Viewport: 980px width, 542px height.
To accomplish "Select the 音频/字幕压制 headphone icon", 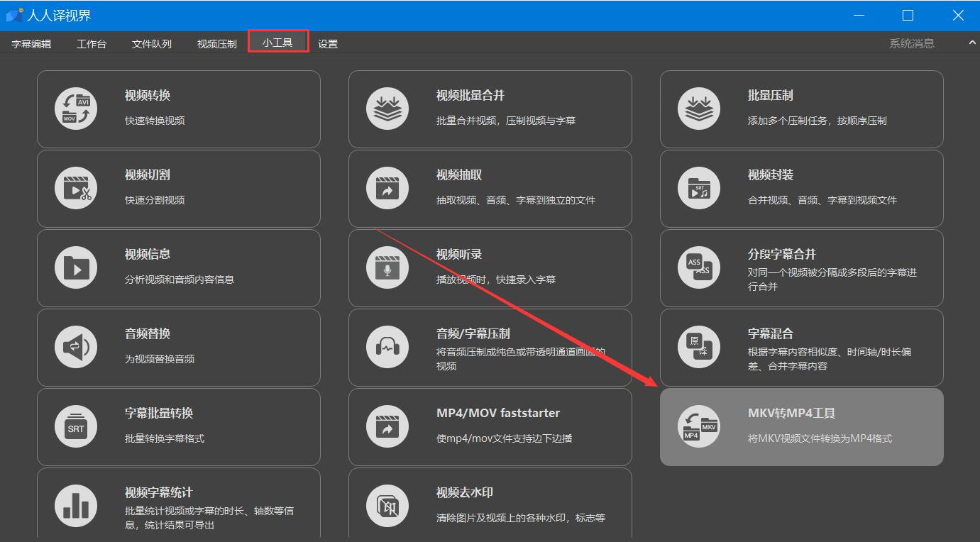I will tap(387, 347).
